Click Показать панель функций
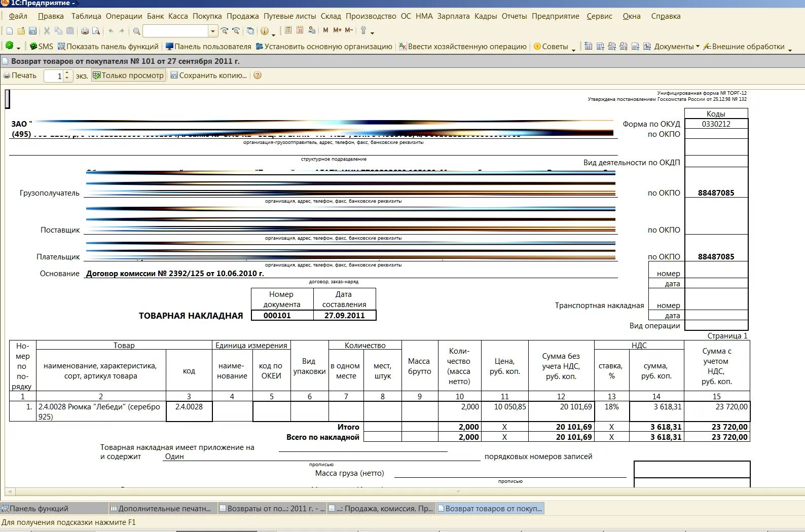 pos(108,46)
